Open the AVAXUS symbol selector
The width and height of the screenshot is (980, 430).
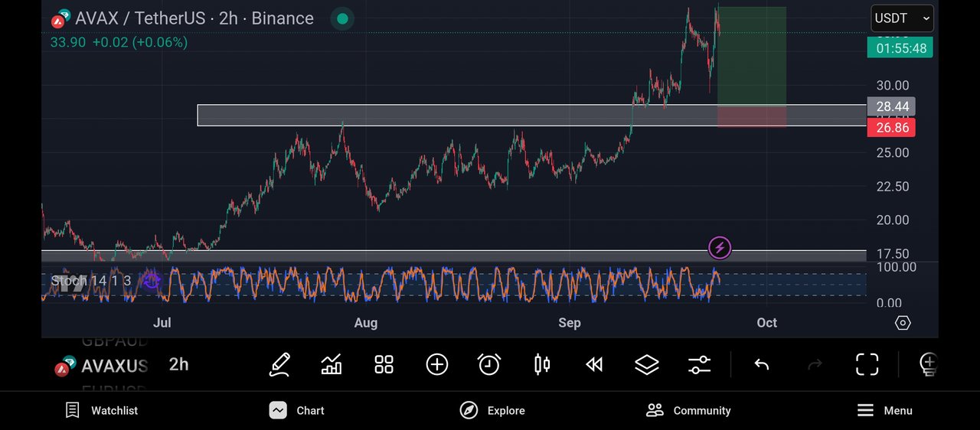(101, 366)
